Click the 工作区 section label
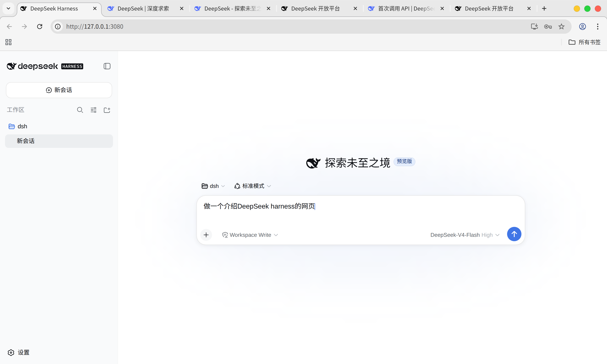 tap(15, 110)
